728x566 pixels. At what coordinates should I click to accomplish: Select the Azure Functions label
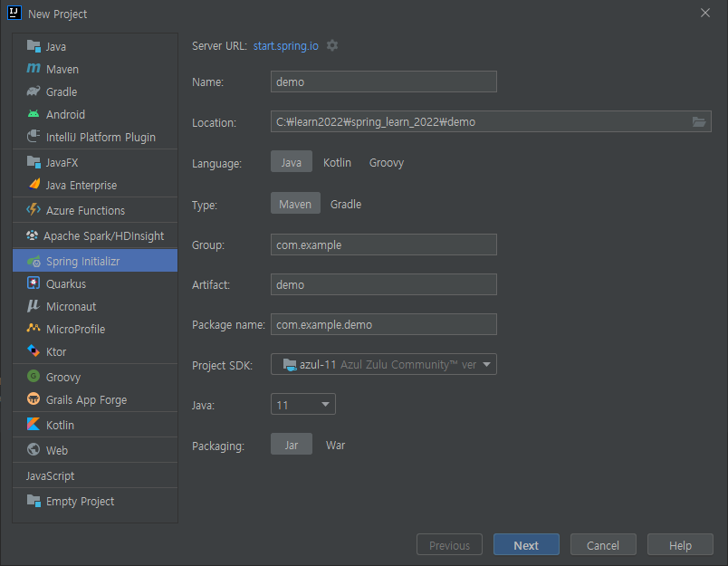coord(85,211)
